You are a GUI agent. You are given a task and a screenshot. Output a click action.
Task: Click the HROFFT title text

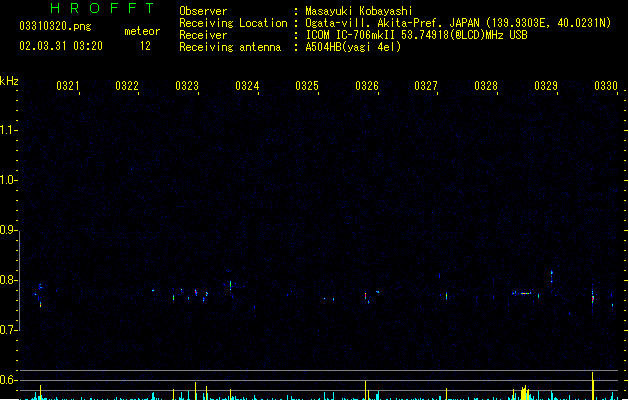pos(102,8)
